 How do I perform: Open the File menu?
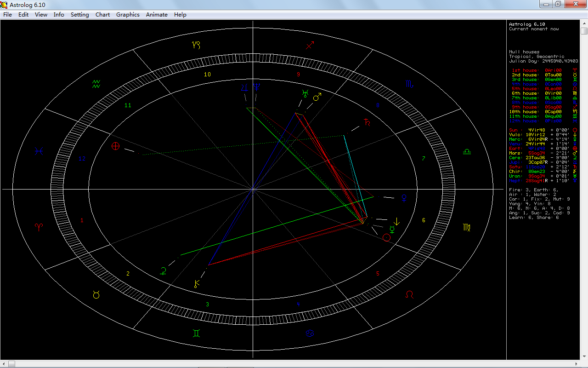tap(7, 14)
